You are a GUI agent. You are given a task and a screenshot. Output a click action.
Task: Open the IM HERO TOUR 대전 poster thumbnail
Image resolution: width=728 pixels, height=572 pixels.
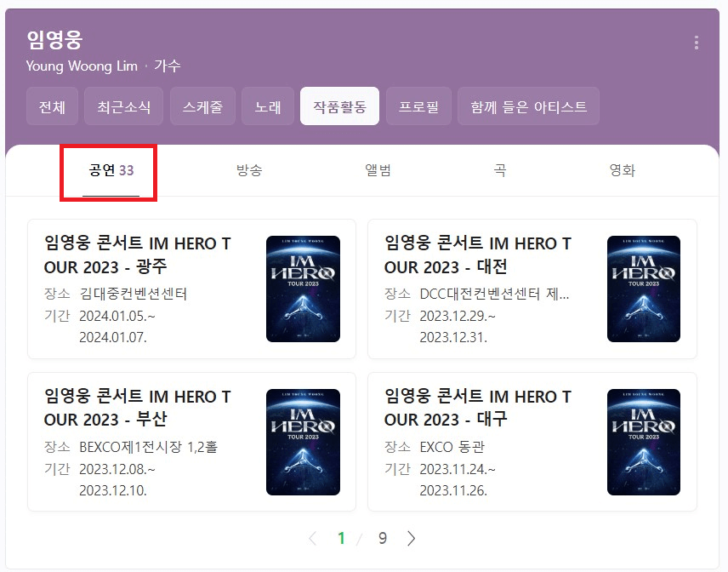[x=644, y=291]
